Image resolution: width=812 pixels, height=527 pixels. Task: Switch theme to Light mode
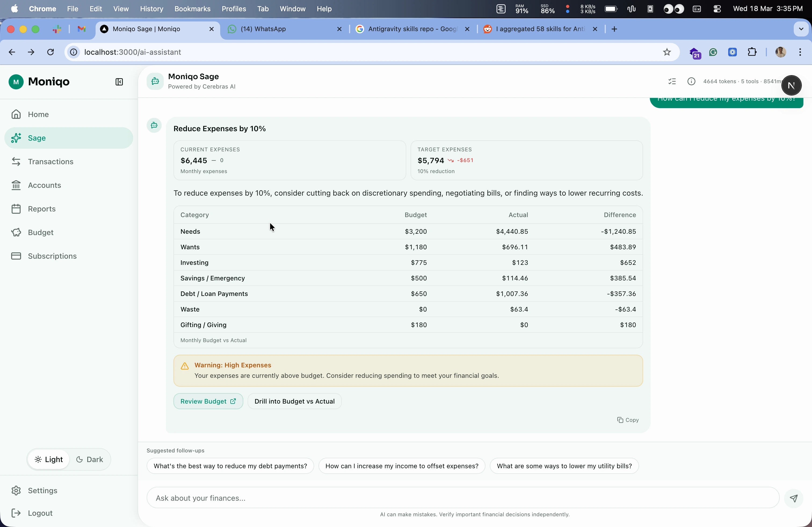coord(49,459)
